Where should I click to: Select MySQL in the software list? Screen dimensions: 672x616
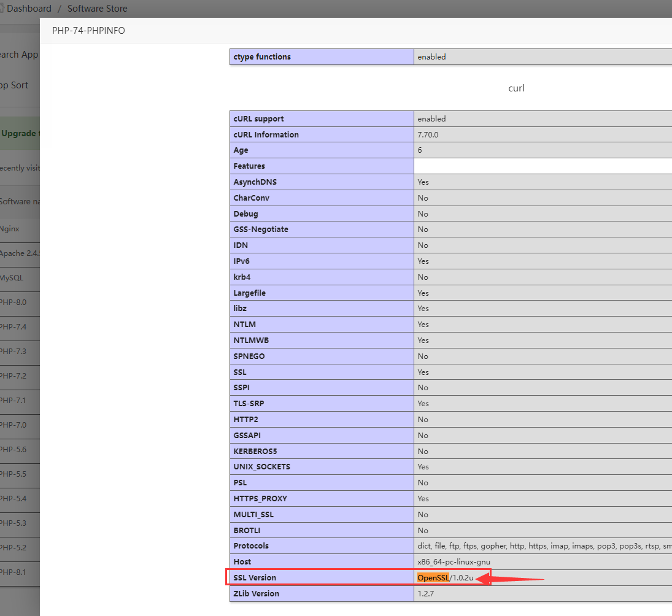pyautogui.click(x=12, y=278)
